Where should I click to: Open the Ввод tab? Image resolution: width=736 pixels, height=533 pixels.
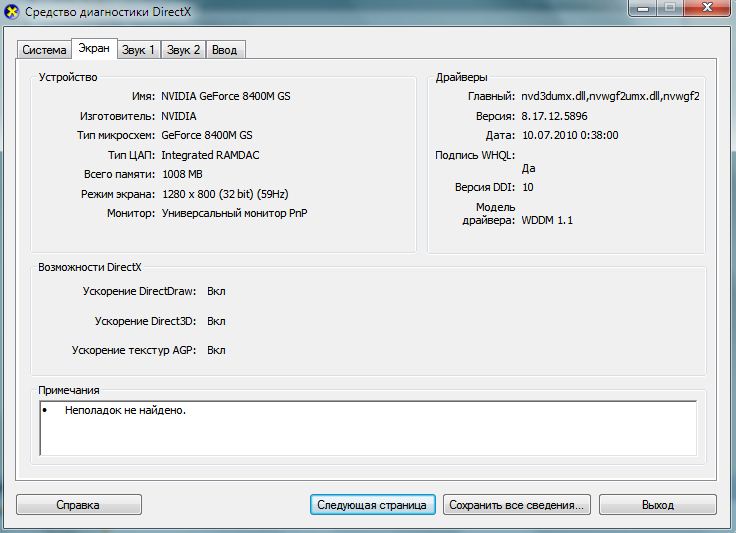pyautogui.click(x=226, y=50)
